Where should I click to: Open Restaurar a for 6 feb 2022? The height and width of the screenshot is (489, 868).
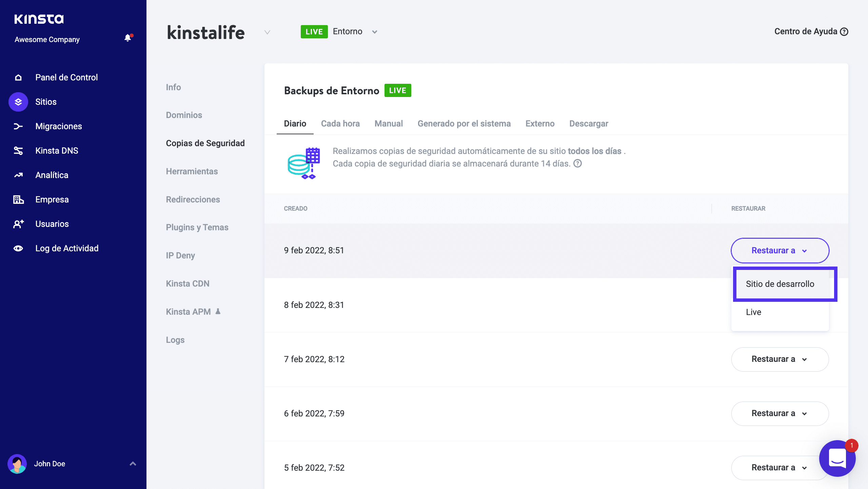pyautogui.click(x=780, y=413)
